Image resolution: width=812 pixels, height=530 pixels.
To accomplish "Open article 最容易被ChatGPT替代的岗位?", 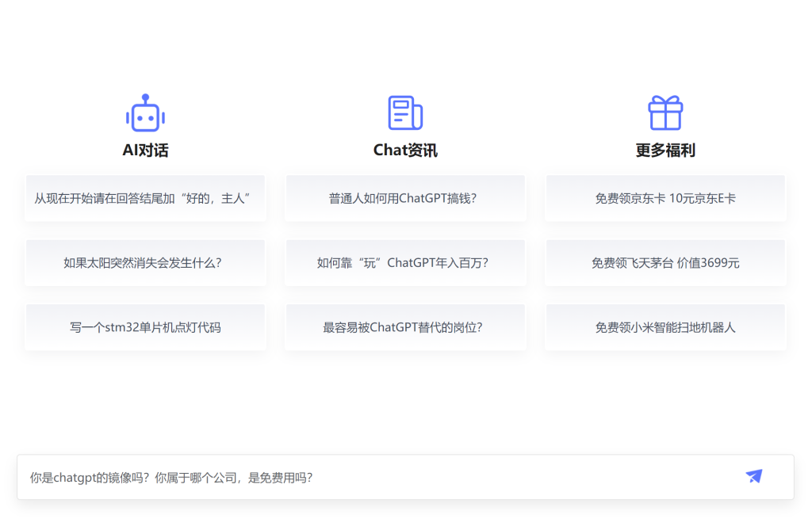I will [405, 328].
